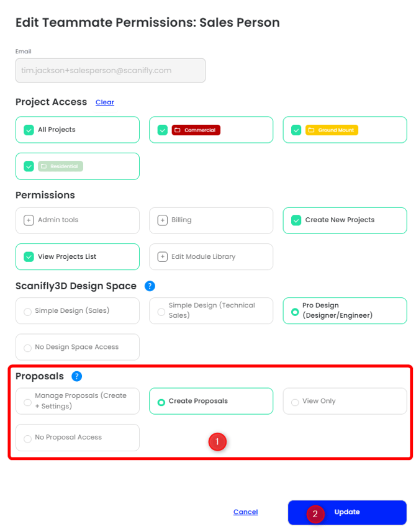Click the yellow Ground Mount folder tag

(x=332, y=130)
